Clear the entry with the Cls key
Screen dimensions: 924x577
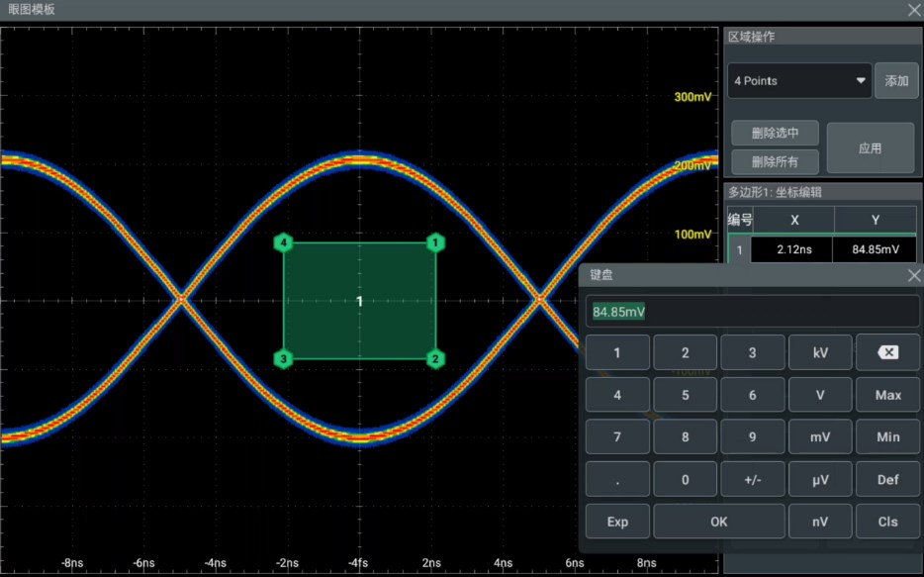click(887, 521)
